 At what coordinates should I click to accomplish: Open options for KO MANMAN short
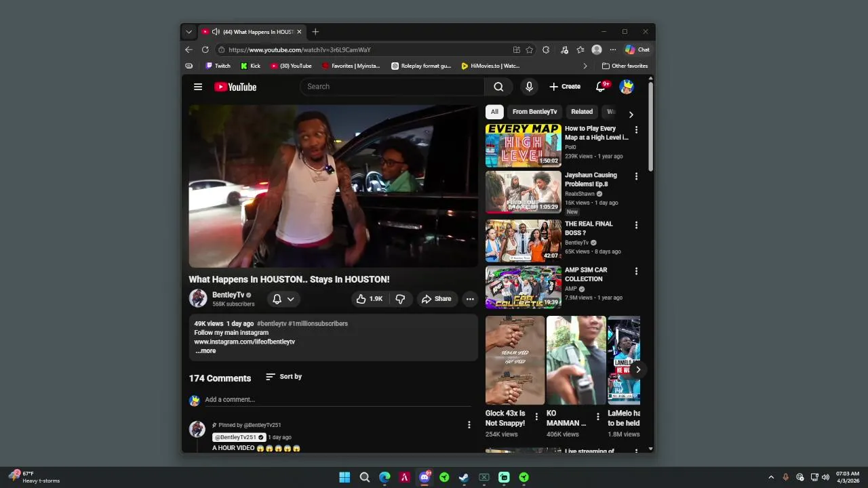(x=597, y=417)
